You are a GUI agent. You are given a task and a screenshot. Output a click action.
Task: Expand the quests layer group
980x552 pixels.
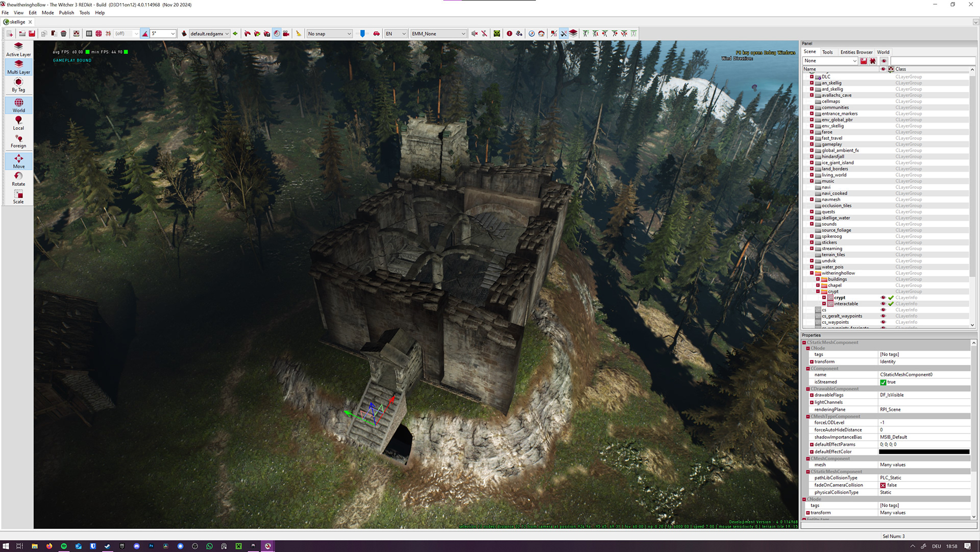pyautogui.click(x=812, y=211)
